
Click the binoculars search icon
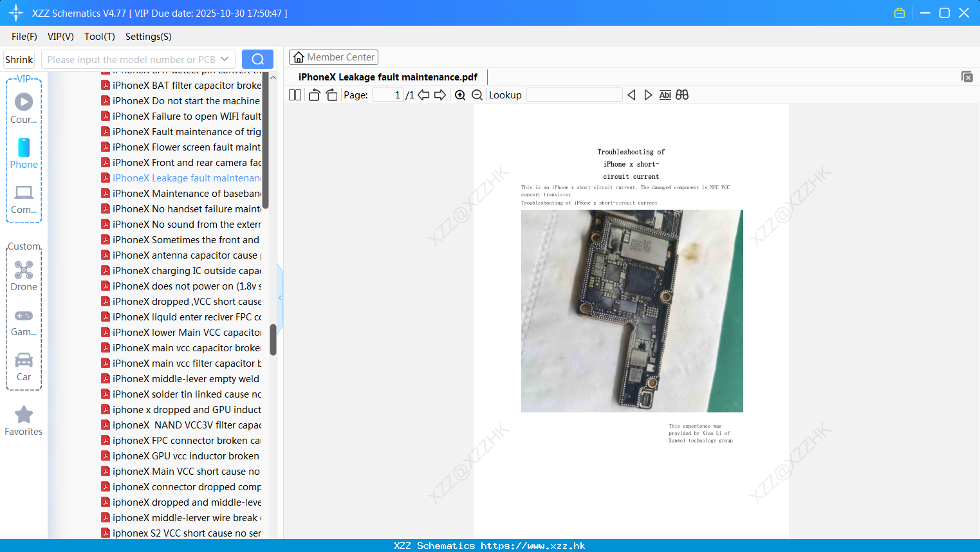point(682,95)
